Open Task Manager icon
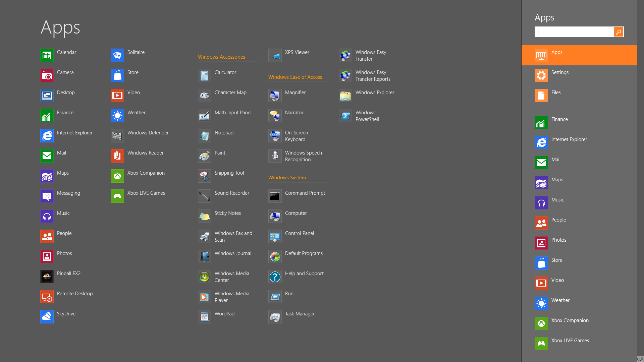This screenshot has height=362, width=644. click(275, 317)
